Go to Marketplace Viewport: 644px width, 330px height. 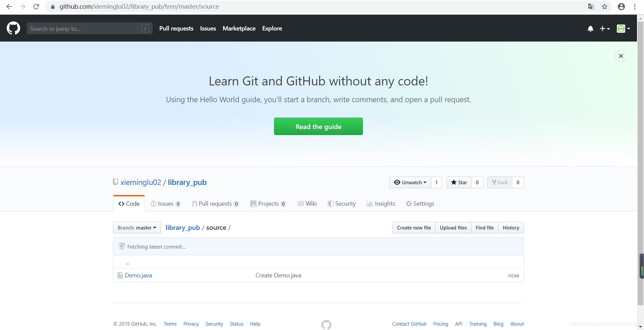pos(239,28)
